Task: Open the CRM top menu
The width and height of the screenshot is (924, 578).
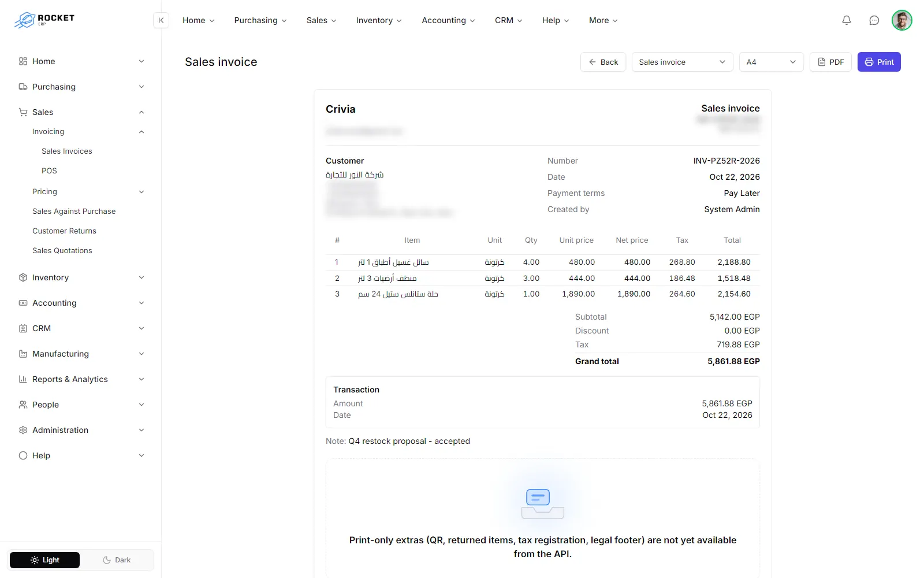Action: point(508,20)
